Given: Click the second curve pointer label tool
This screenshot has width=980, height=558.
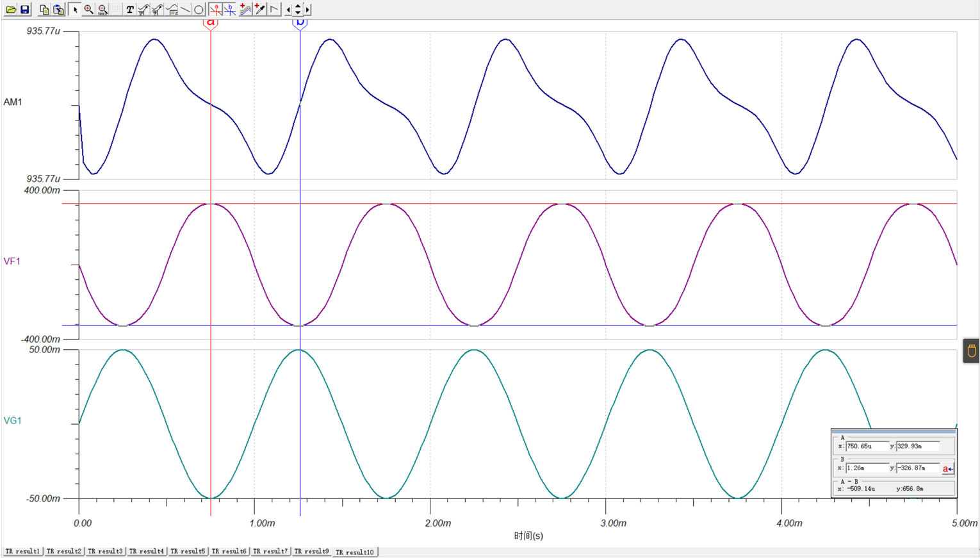Looking at the screenshot, I should tap(158, 9).
